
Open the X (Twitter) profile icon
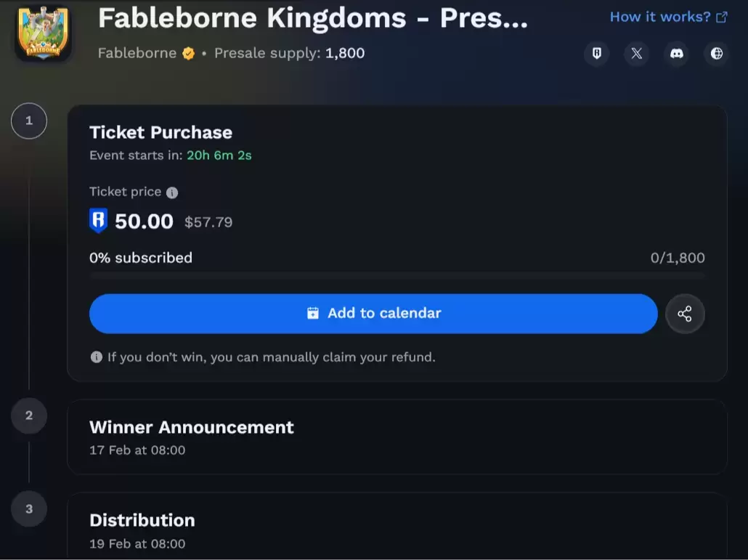pyautogui.click(x=637, y=54)
